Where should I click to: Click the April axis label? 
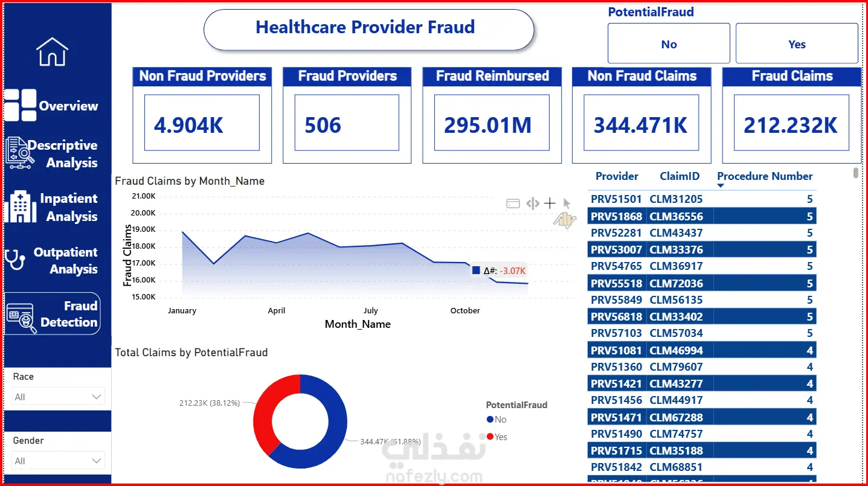click(x=277, y=310)
